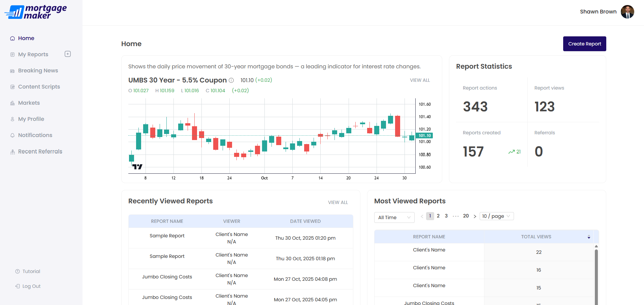The image size is (644, 305).
Task: Expand the 10 / page size dropdown
Action: [x=496, y=216]
